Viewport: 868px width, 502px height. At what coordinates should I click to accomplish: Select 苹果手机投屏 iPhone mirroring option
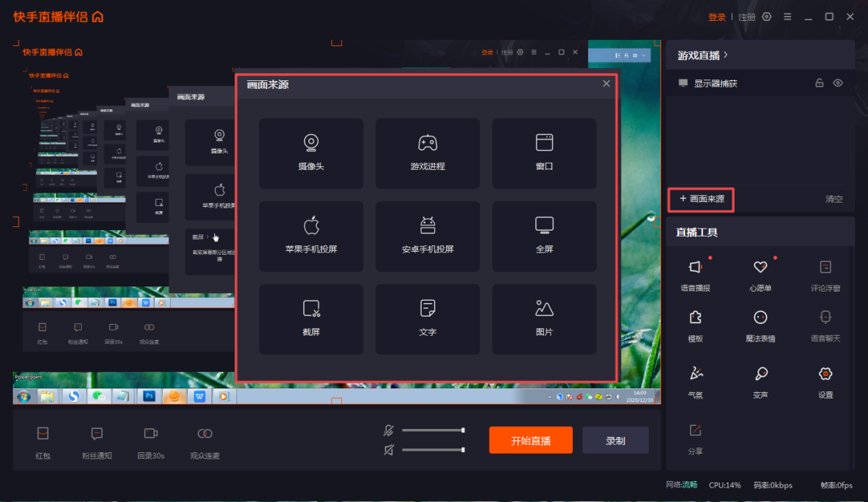311,237
